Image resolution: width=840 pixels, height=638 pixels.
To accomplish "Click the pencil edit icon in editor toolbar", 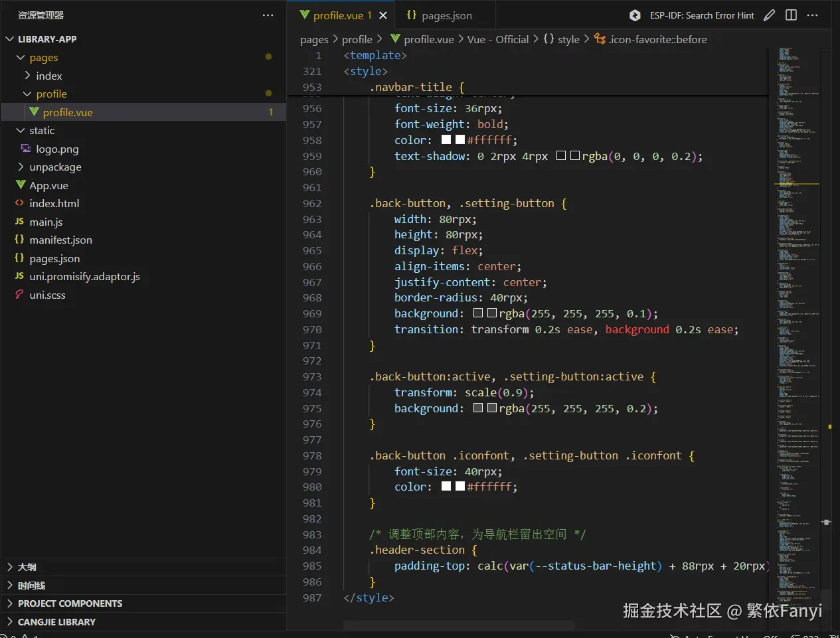I will point(769,15).
